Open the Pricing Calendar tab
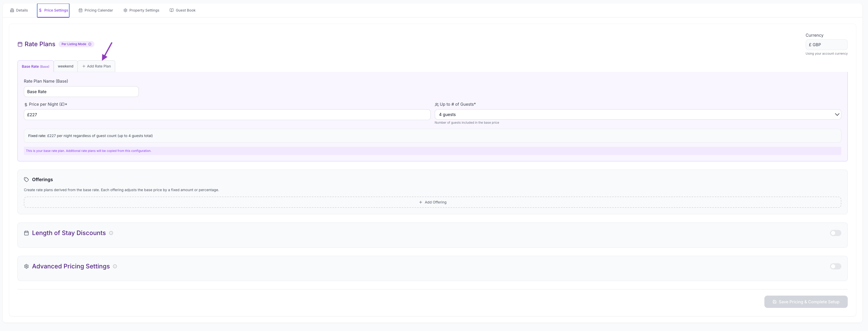The width and height of the screenshot is (868, 331). [x=96, y=11]
